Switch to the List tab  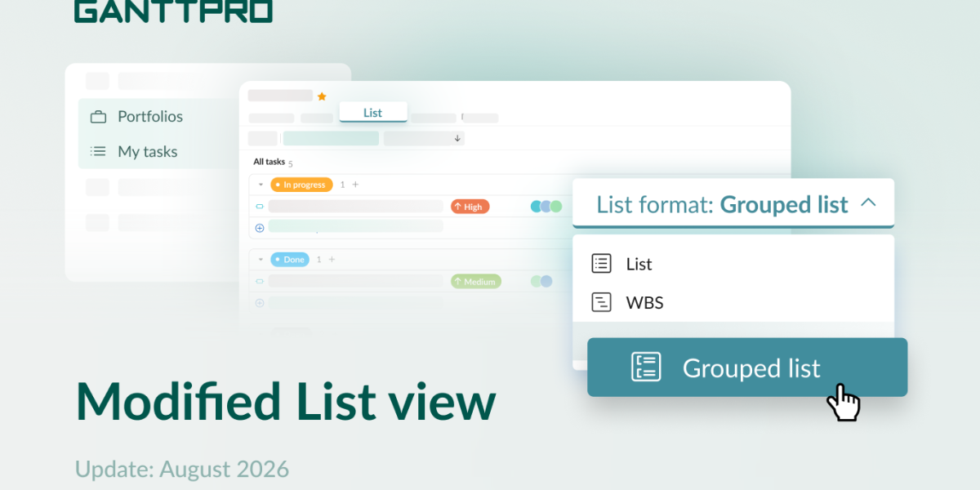tap(372, 113)
